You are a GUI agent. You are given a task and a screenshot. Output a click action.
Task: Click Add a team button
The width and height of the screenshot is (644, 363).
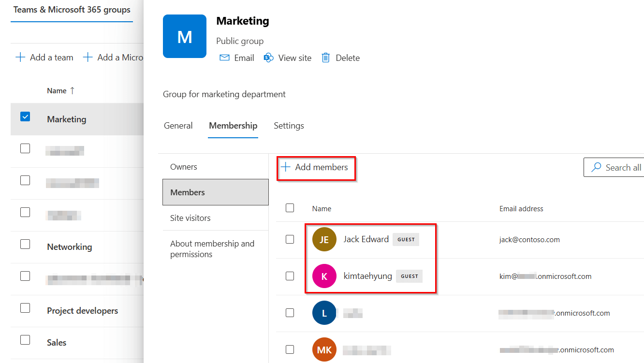tap(44, 58)
